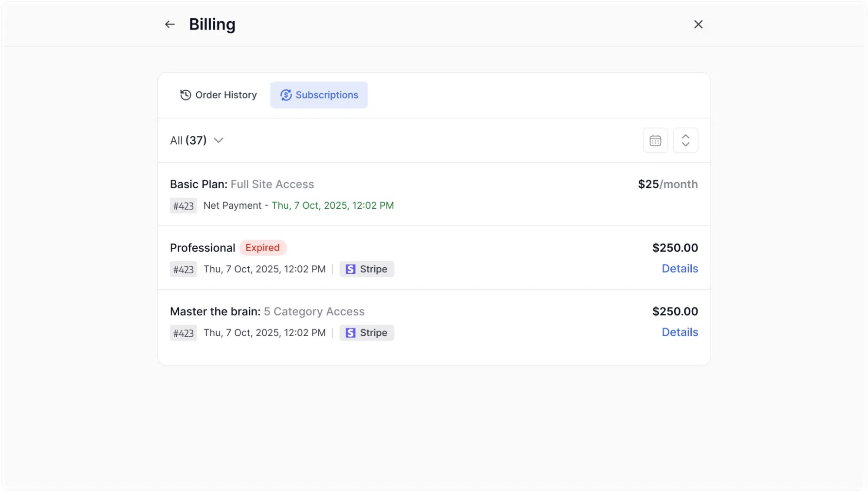Click the Stripe badge on Master the brain row
The width and height of the screenshot is (868, 492).
click(367, 333)
